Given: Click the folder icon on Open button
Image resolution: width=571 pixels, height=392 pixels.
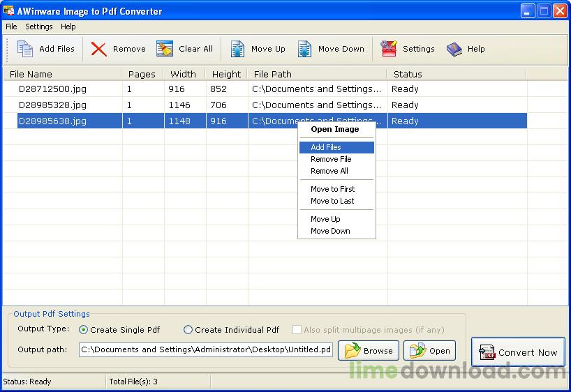Looking at the screenshot, I should coord(417,351).
